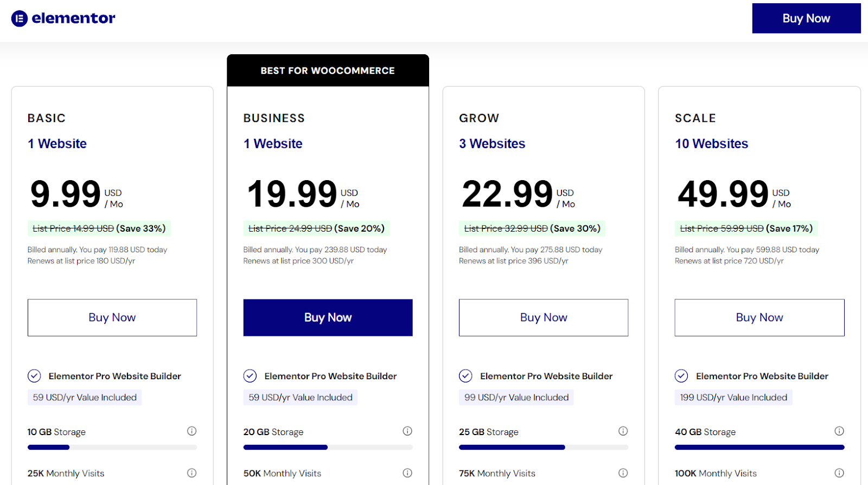This screenshot has width=868, height=485.
Task: Open info icon for 100K Monthly Visits
Action: click(x=839, y=473)
